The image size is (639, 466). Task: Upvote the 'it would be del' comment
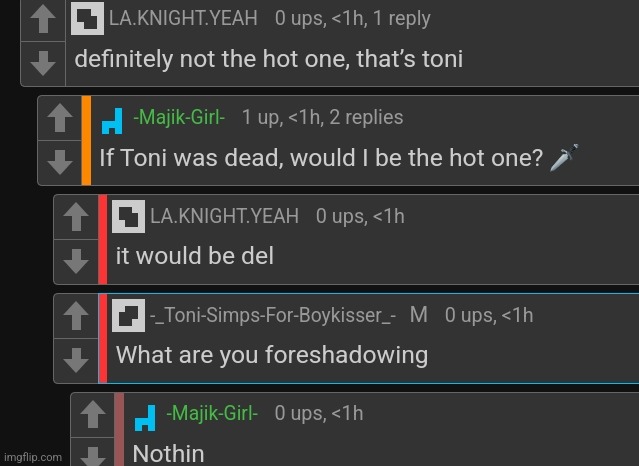click(76, 217)
